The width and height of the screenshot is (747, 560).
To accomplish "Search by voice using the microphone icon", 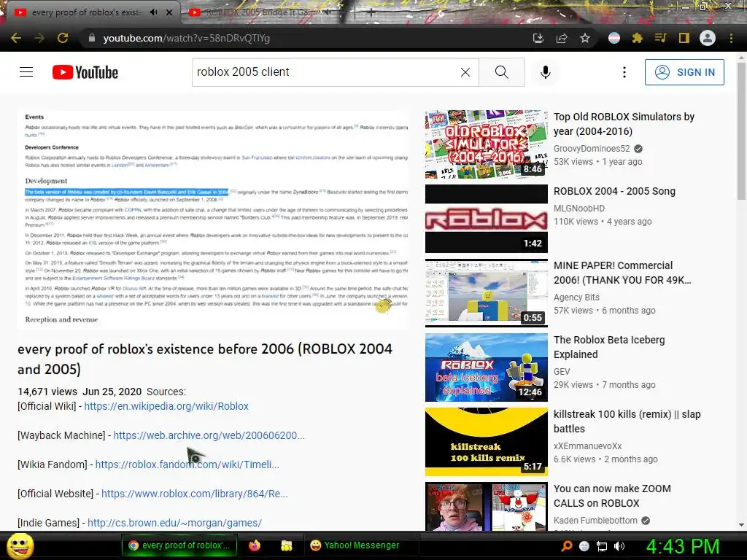I will [x=546, y=72].
